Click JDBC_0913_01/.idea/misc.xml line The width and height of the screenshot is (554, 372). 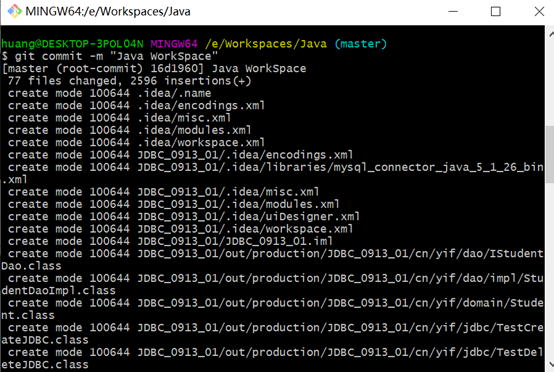click(x=164, y=192)
